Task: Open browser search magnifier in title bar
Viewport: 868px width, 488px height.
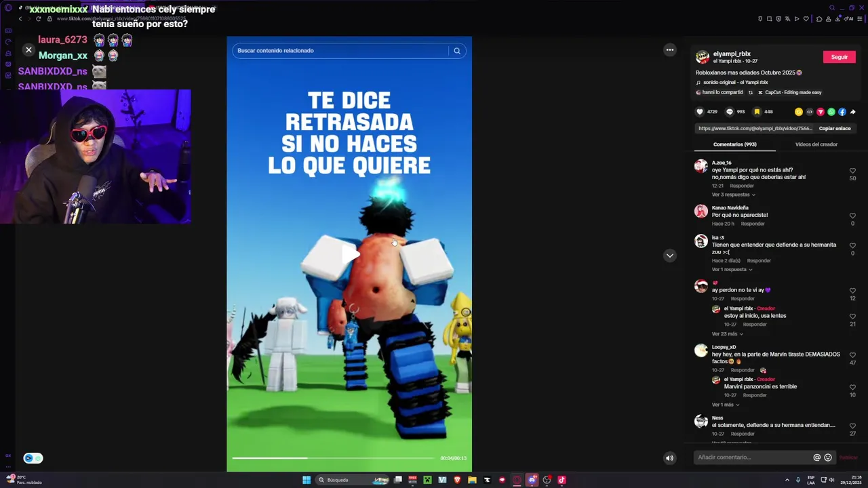Action: (x=832, y=8)
